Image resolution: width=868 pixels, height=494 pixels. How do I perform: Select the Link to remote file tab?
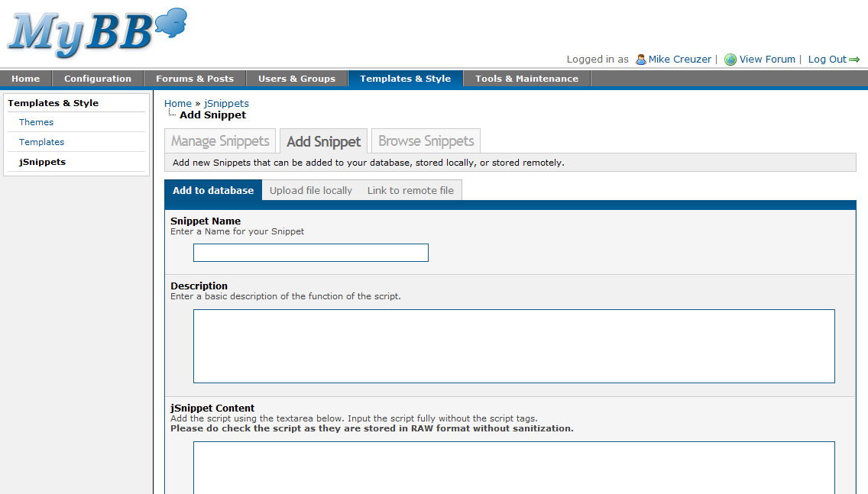410,191
